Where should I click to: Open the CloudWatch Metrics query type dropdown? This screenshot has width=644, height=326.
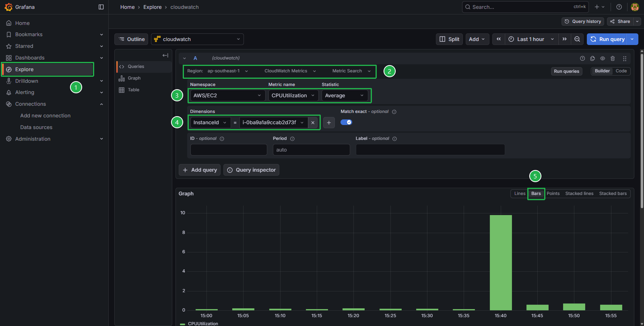[290, 71]
